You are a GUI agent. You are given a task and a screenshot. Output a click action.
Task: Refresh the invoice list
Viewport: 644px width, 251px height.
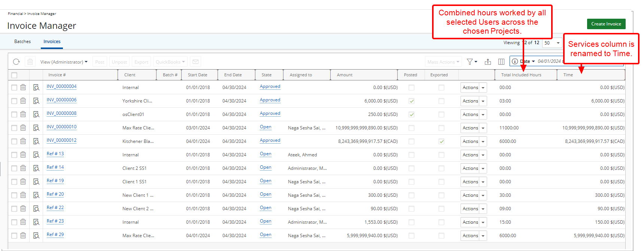click(x=16, y=62)
